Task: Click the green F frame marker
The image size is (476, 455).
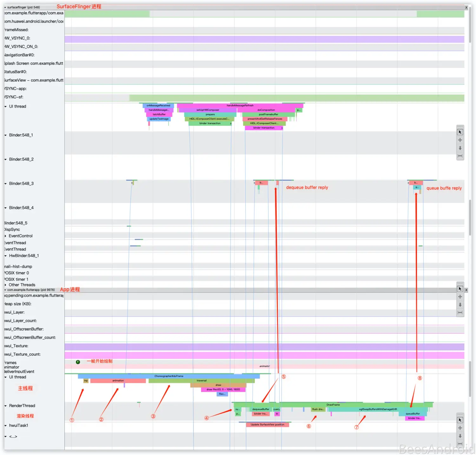Action: click(x=78, y=362)
